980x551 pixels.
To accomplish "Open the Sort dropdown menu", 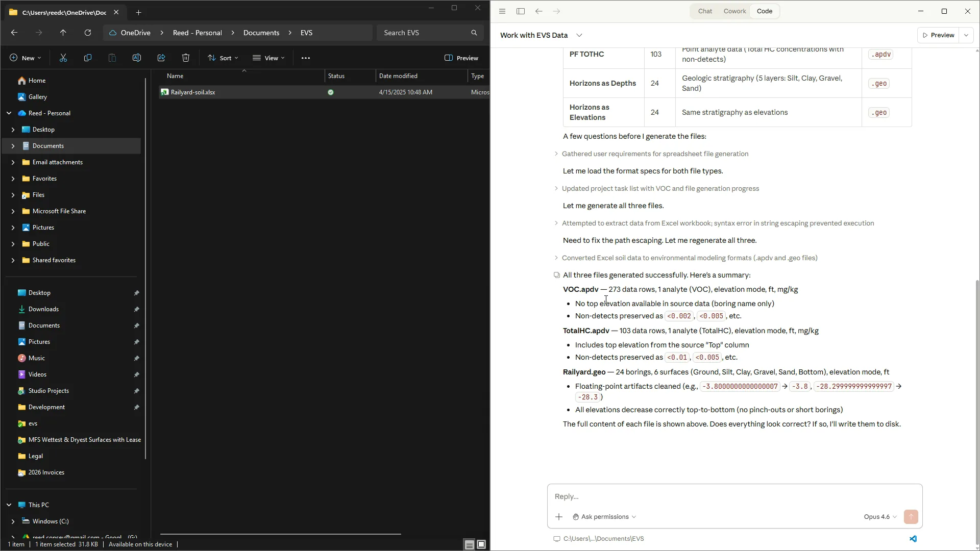I will pos(223,58).
